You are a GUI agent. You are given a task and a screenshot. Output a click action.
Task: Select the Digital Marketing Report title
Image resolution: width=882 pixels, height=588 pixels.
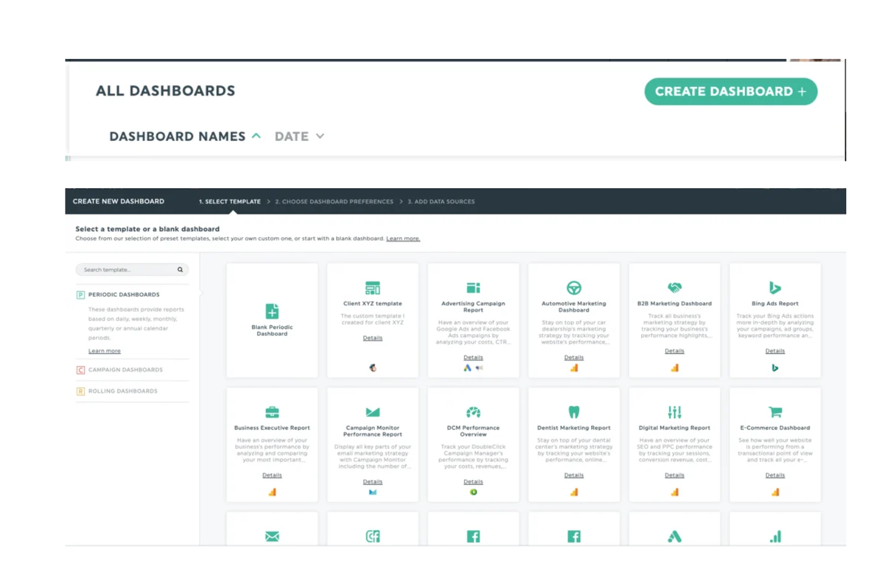click(675, 428)
